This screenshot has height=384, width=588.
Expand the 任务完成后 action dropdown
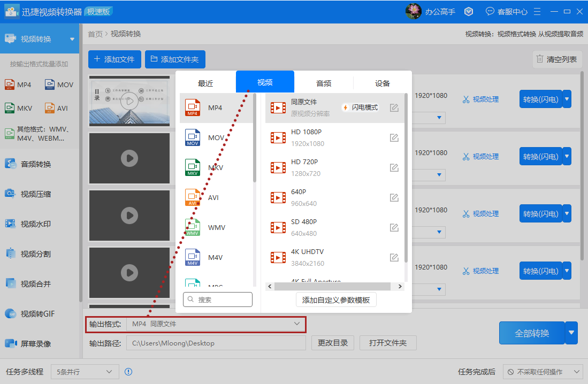[543, 372]
